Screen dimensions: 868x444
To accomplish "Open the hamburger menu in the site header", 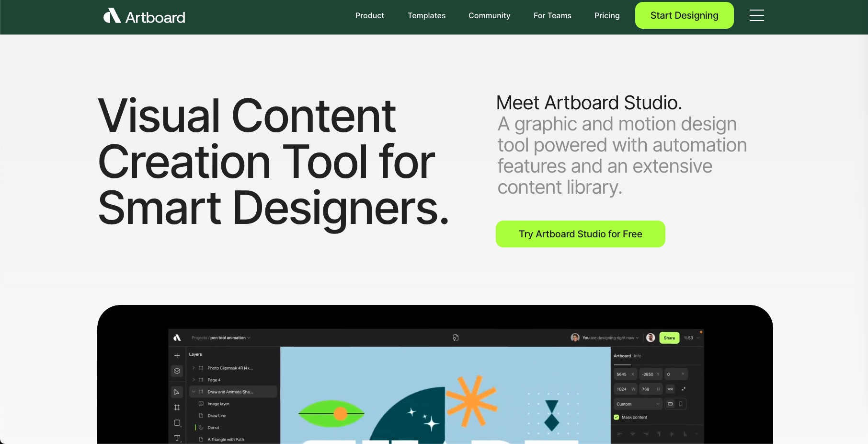I will click(756, 15).
